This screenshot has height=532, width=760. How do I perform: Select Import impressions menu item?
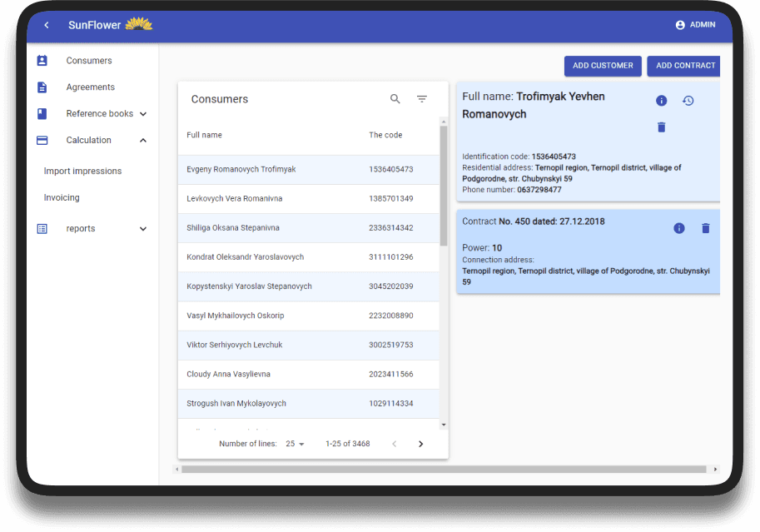pyautogui.click(x=82, y=171)
